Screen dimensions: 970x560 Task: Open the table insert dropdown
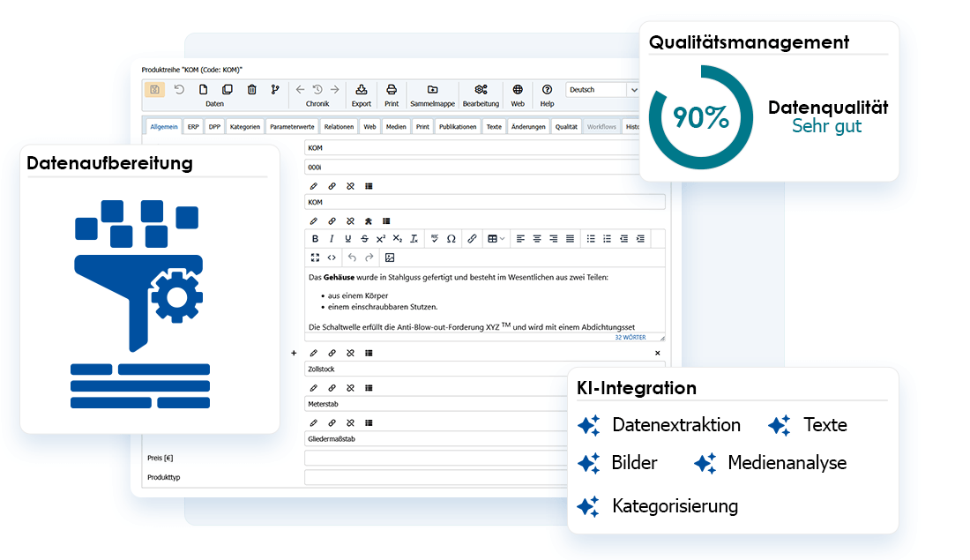pos(496,239)
